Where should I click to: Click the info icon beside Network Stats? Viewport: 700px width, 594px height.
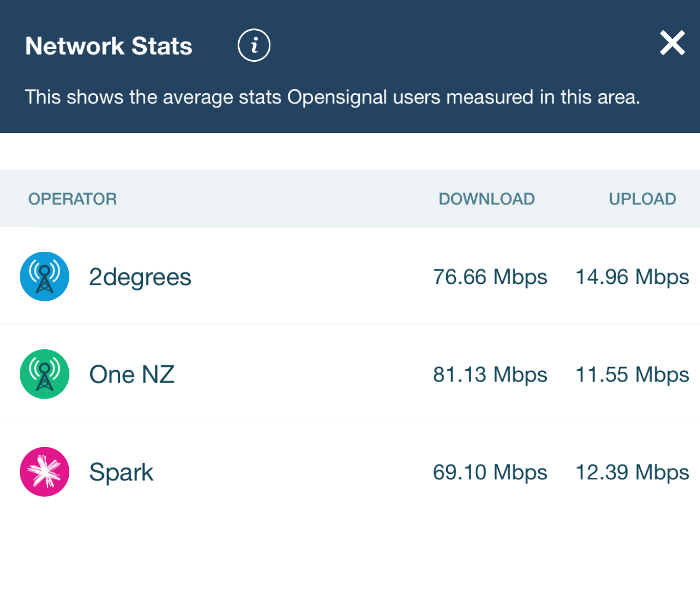click(x=254, y=45)
